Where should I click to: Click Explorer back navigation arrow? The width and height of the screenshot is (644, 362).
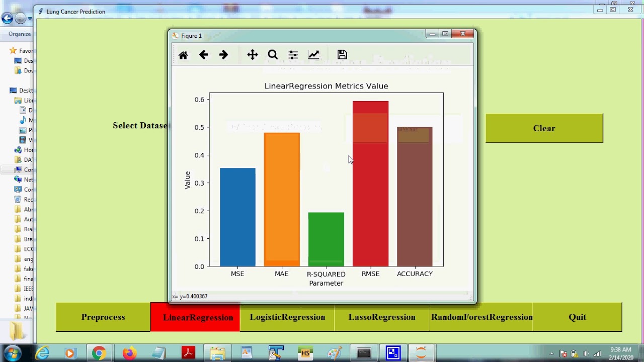[7, 19]
